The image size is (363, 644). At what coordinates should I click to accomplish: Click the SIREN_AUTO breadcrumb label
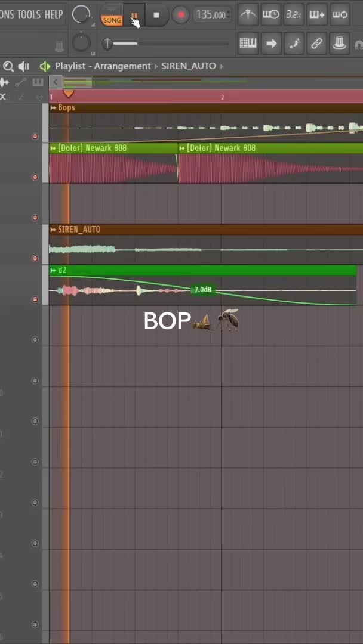189,66
